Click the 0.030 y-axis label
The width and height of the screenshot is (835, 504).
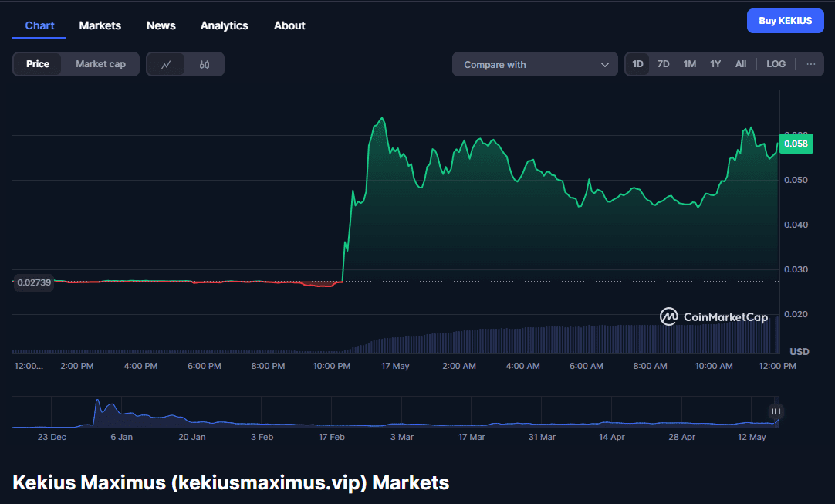point(796,269)
